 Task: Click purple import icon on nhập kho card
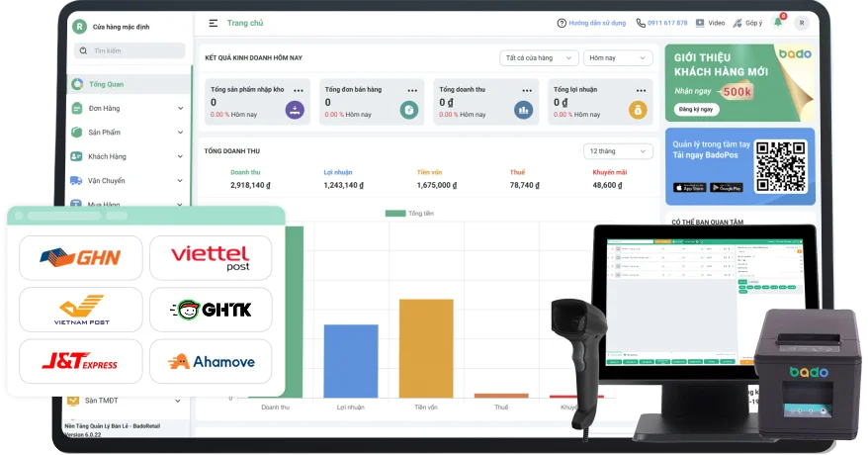(295, 110)
